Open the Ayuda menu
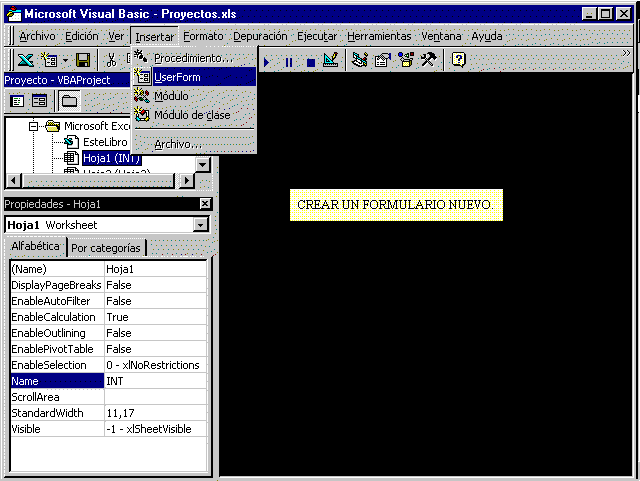The image size is (640, 481). click(x=487, y=36)
